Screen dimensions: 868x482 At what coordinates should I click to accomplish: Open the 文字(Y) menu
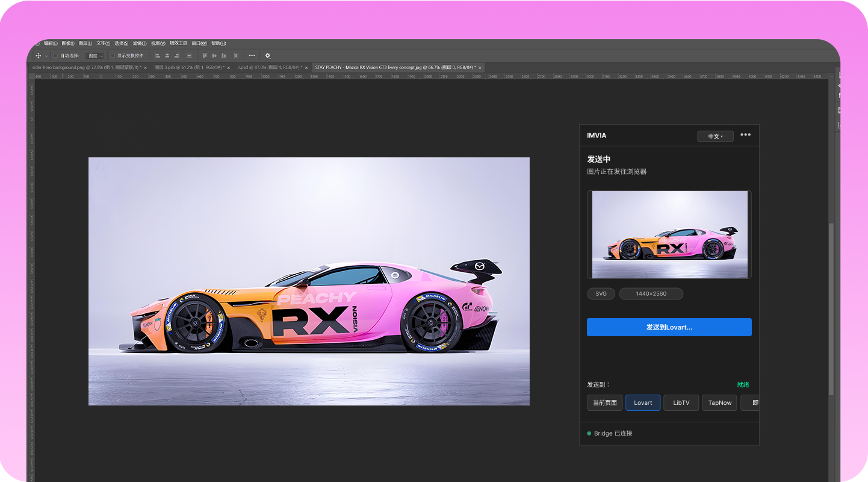[104, 43]
